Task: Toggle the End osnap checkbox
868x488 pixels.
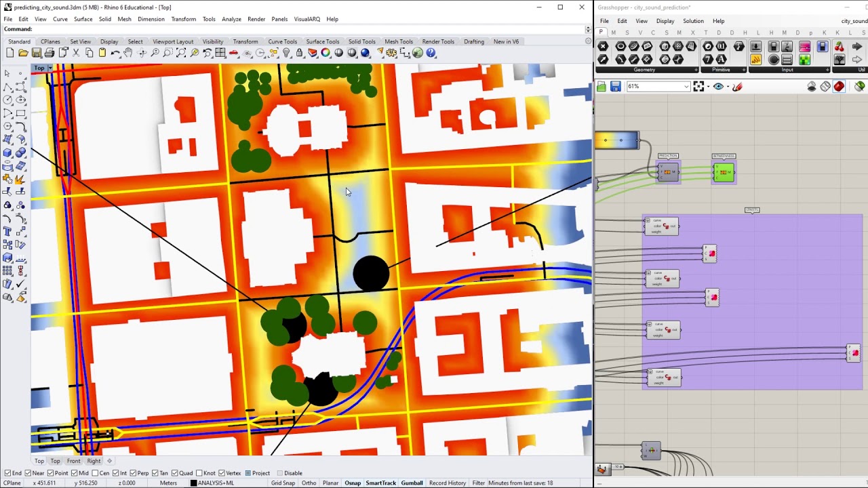Action: coord(7,473)
